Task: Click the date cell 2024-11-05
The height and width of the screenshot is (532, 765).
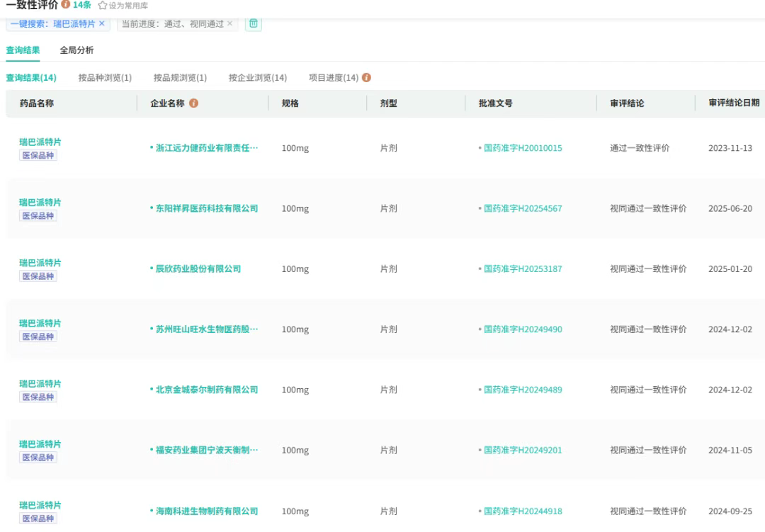Action: click(730, 450)
